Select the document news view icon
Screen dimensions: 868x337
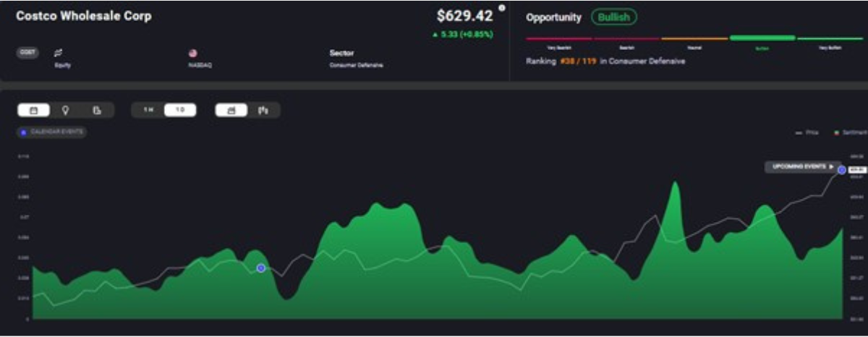(96, 111)
